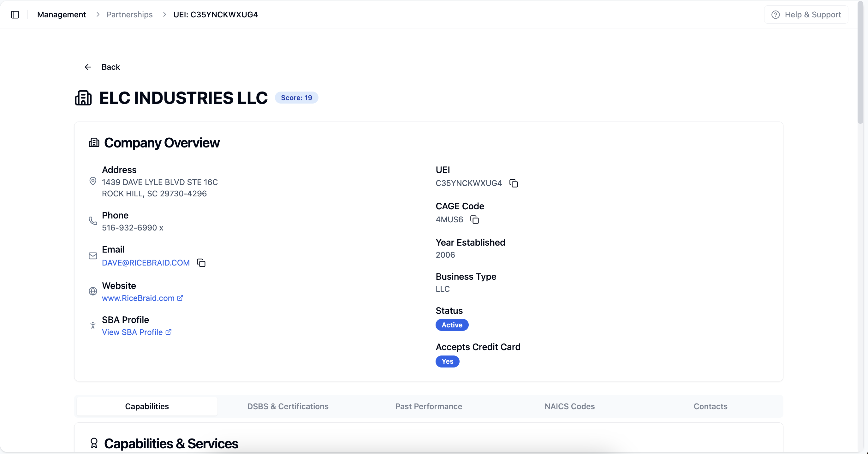This screenshot has height=454, width=868.
Task: Click the phone icon in Company Overview
Action: (93, 221)
